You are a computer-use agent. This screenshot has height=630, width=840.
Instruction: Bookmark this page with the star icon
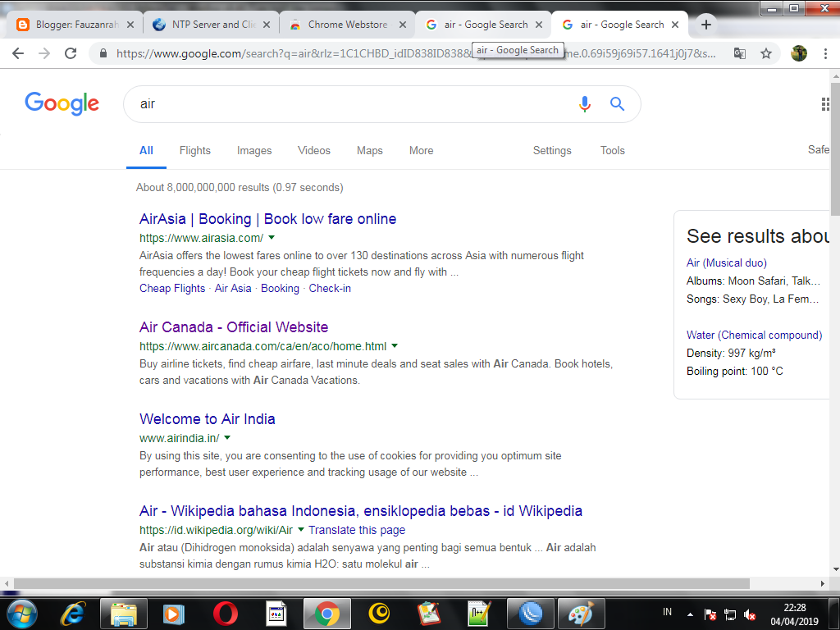(766, 53)
